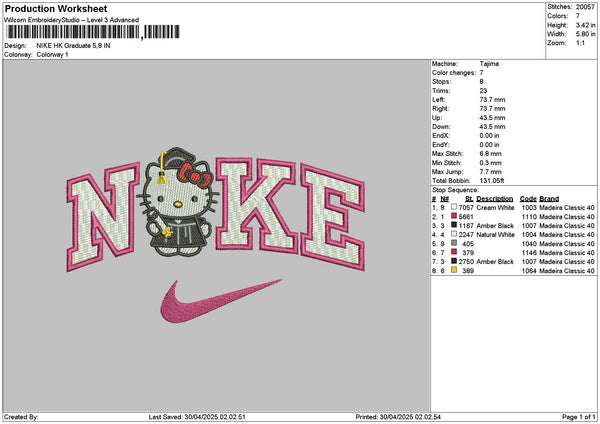Click the 'Right:' measurement label
This screenshot has height=424, width=600.
pyautogui.click(x=440, y=109)
